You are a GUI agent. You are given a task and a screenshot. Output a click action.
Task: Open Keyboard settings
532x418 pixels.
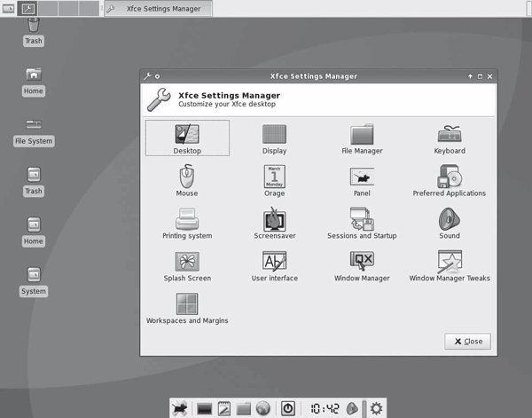tap(450, 137)
